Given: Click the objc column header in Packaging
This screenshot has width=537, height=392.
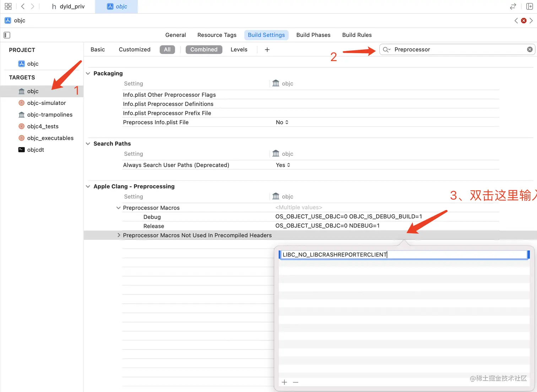Looking at the screenshot, I should click(x=283, y=84).
